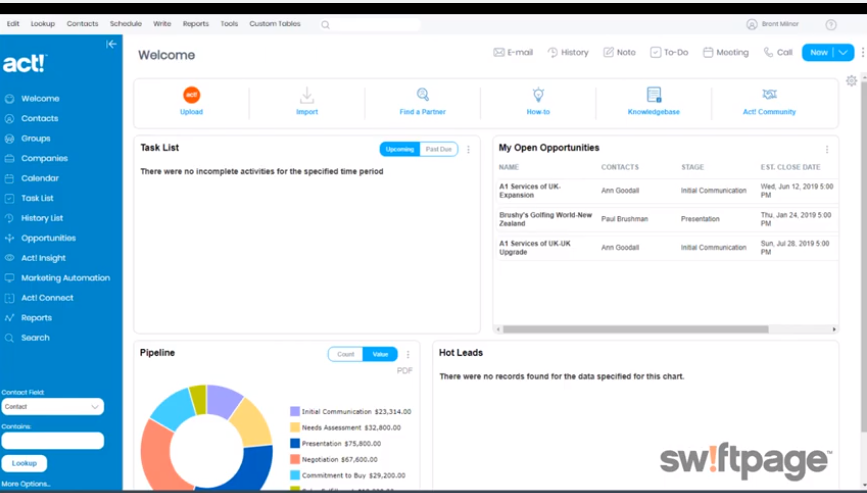Create a Note from the toolbar
This screenshot has width=867, height=493.
click(x=619, y=53)
